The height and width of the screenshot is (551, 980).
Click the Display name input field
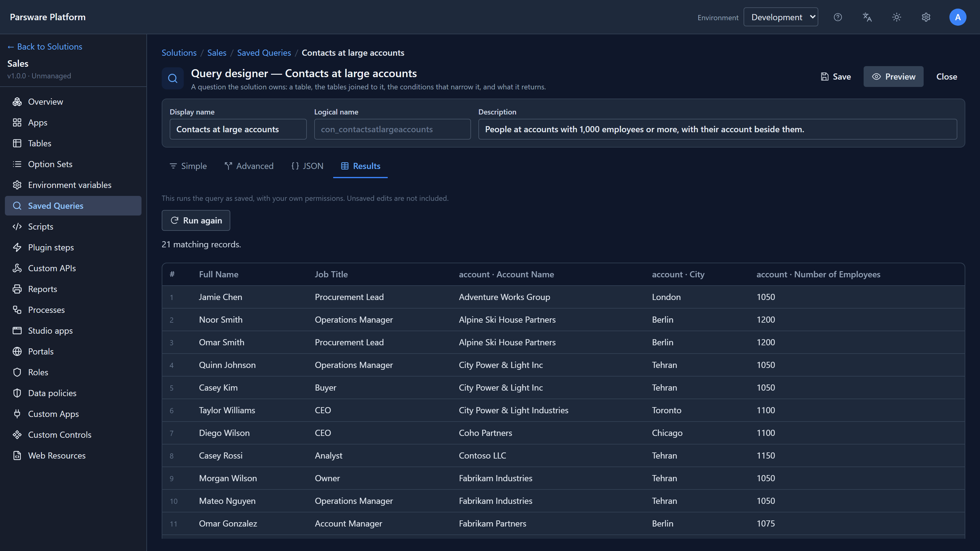click(238, 129)
